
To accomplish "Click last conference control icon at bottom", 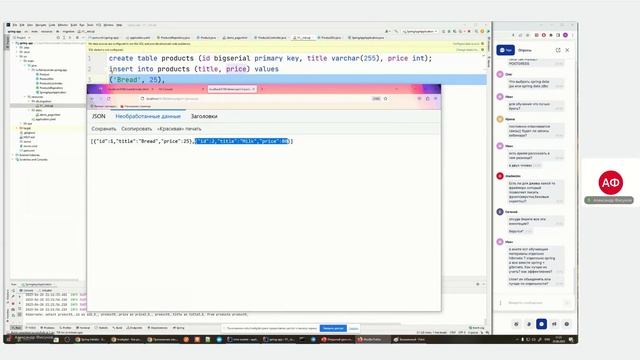I will pos(567,324).
